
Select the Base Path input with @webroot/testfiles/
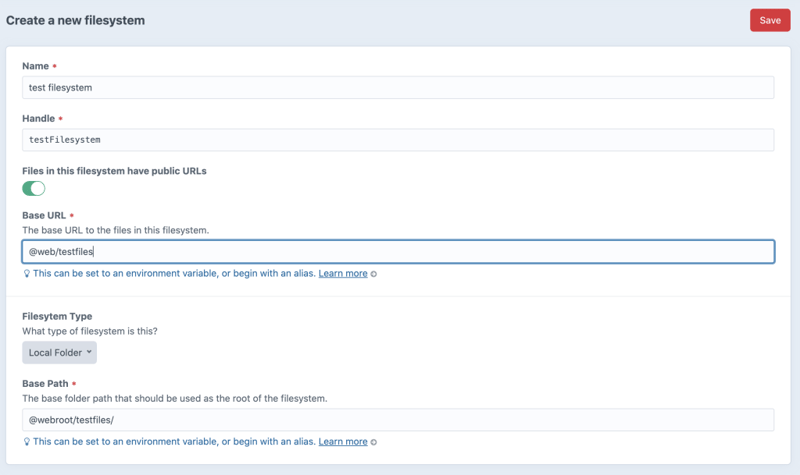(398, 420)
